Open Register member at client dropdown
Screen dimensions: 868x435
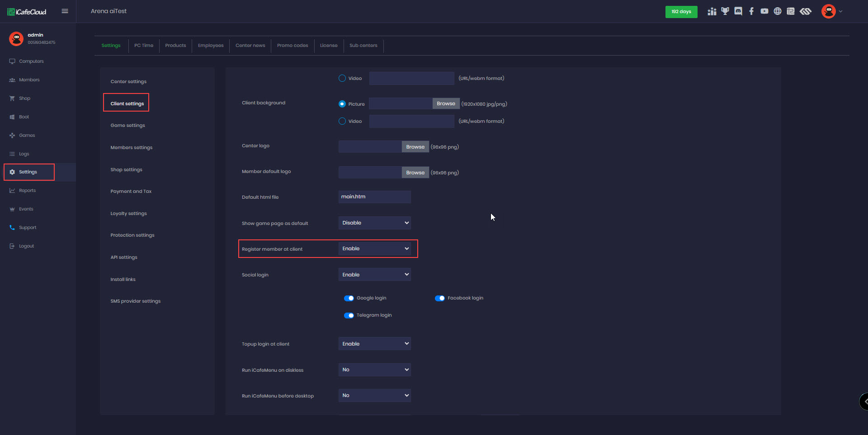pos(374,249)
